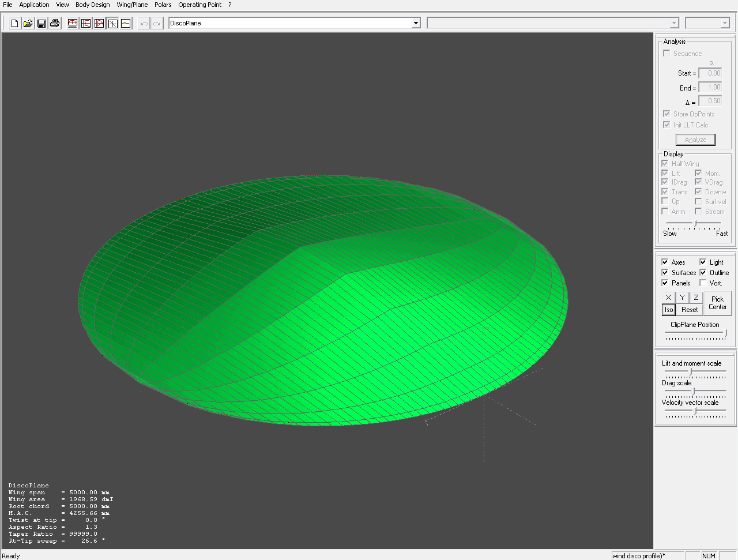Save the project with the floppy disk icon
Screen dimensions: 738x560
[x=42, y=24]
